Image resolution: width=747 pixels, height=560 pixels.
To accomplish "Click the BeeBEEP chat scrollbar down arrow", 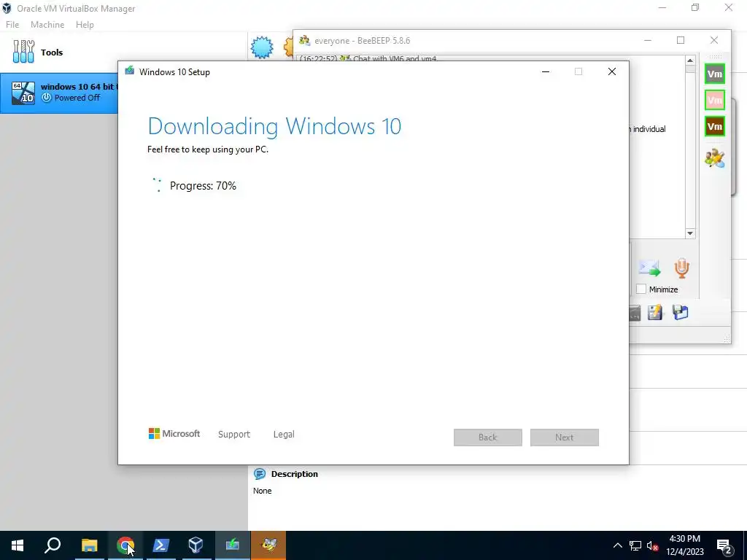I will pos(690,233).
